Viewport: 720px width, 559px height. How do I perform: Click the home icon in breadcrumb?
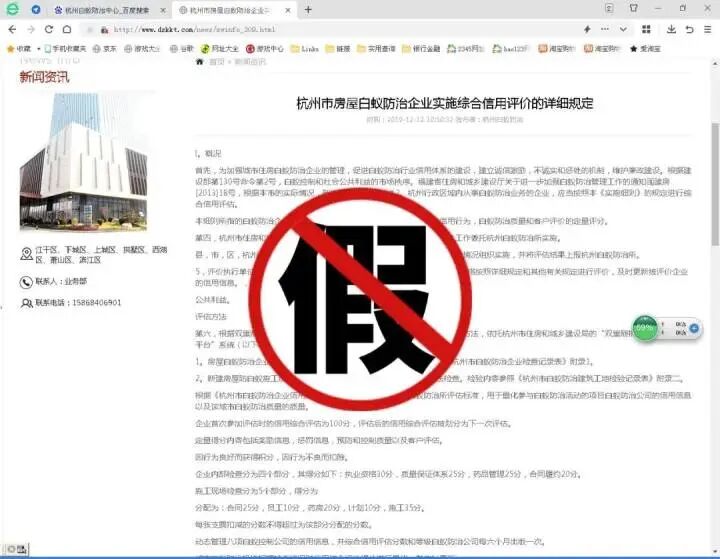pos(199,62)
